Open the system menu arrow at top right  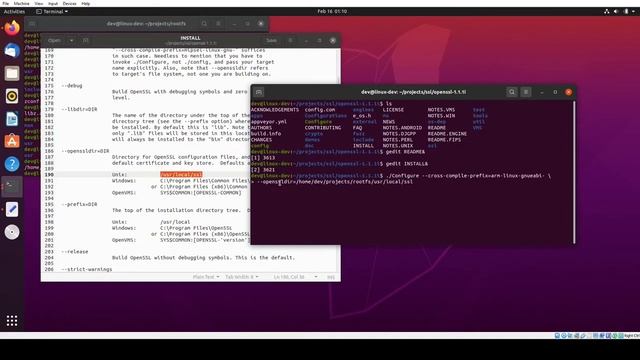coord(633,11)
